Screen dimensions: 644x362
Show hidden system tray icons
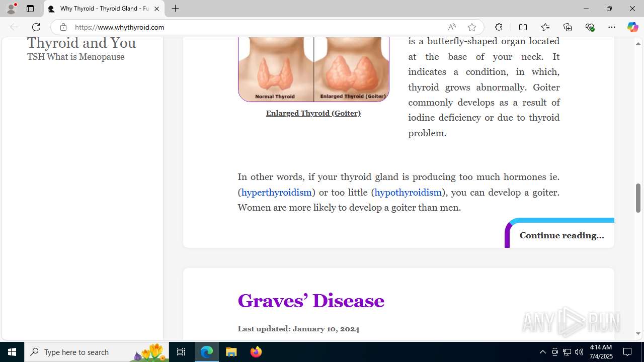coord(542,352)
